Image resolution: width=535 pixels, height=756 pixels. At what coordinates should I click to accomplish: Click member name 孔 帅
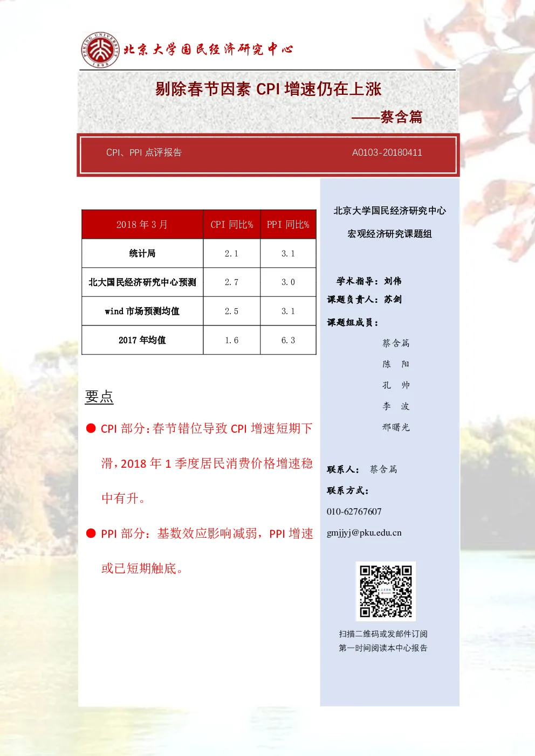pos(396,385)
